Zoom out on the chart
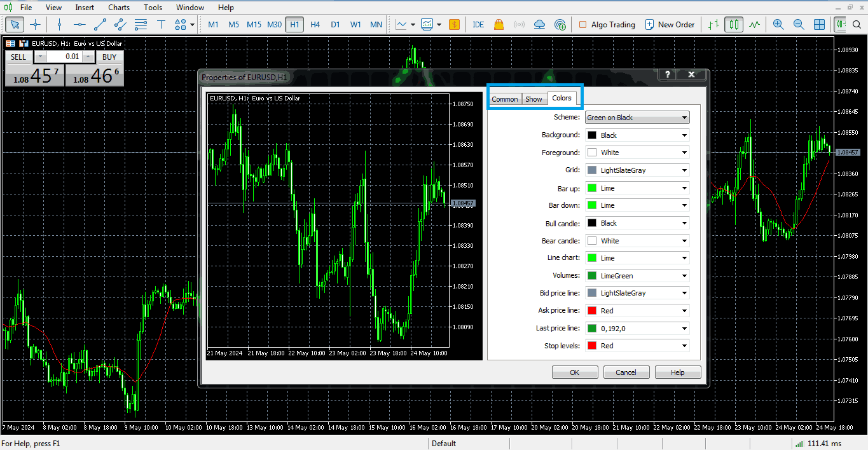This screenshot has width=868, height=450. [x=799, y=25]
